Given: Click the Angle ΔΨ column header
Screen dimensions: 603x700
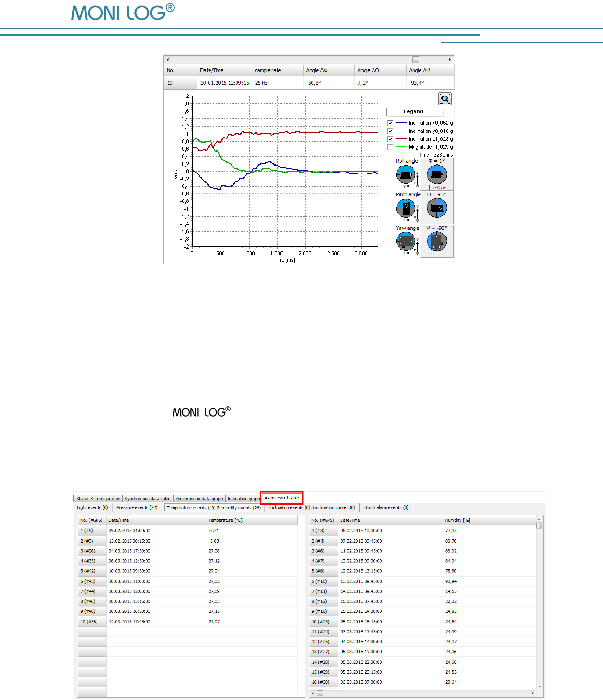Looking at the screenshot, I should click(x=430, y=70).
